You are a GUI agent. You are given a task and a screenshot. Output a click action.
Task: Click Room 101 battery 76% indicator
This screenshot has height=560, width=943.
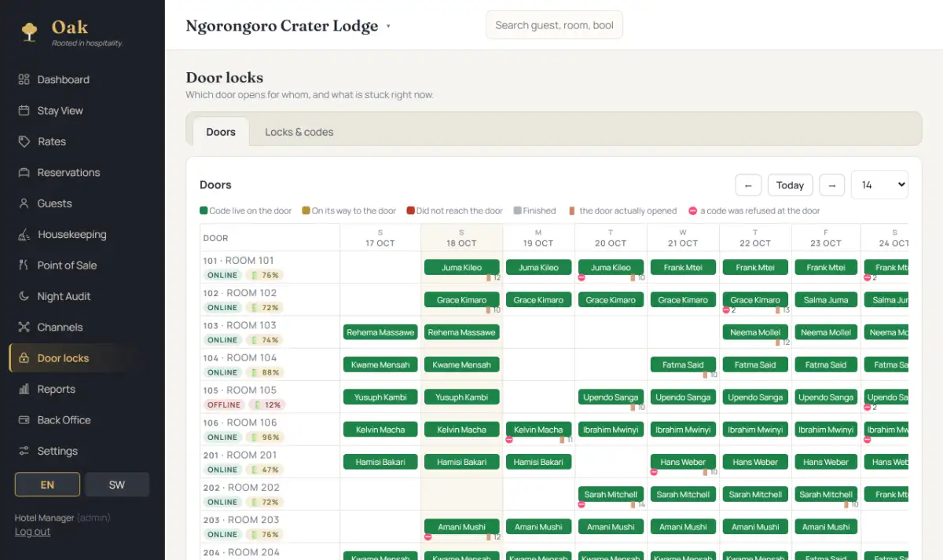point(265,275)
